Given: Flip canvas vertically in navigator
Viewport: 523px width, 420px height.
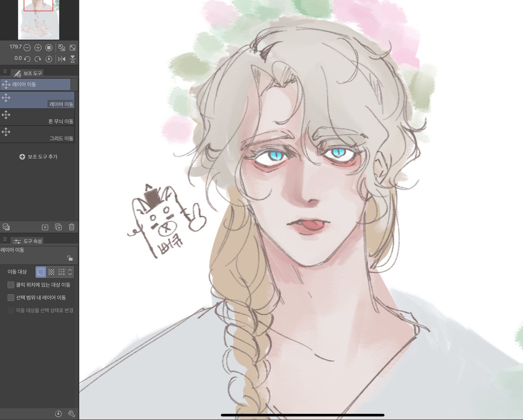Looking at the screenshot, I should (72, 58).
